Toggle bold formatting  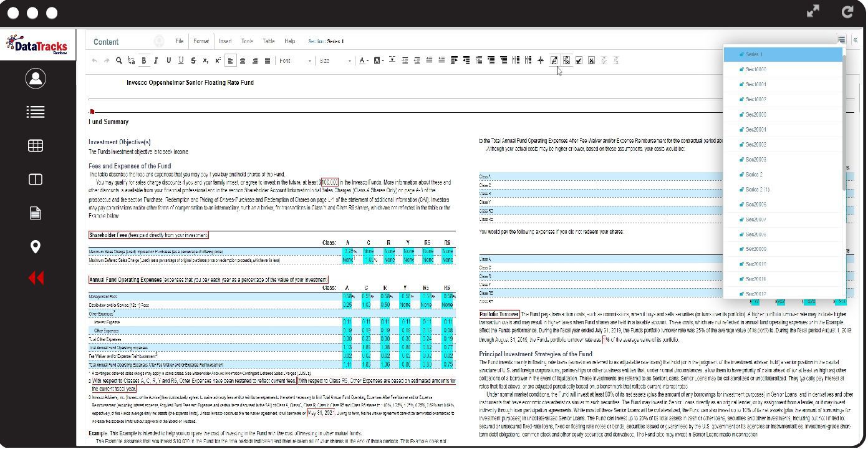click(144, 60)
